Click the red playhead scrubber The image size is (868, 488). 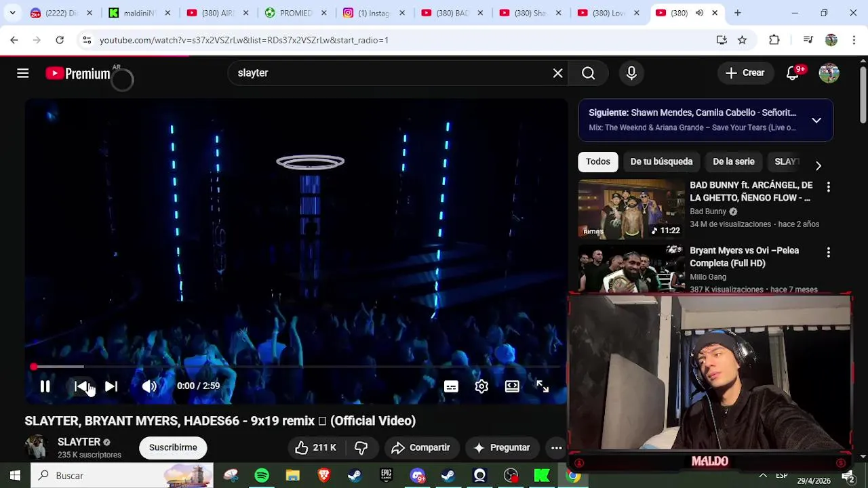pyautogui.click(x=34, y=367)
